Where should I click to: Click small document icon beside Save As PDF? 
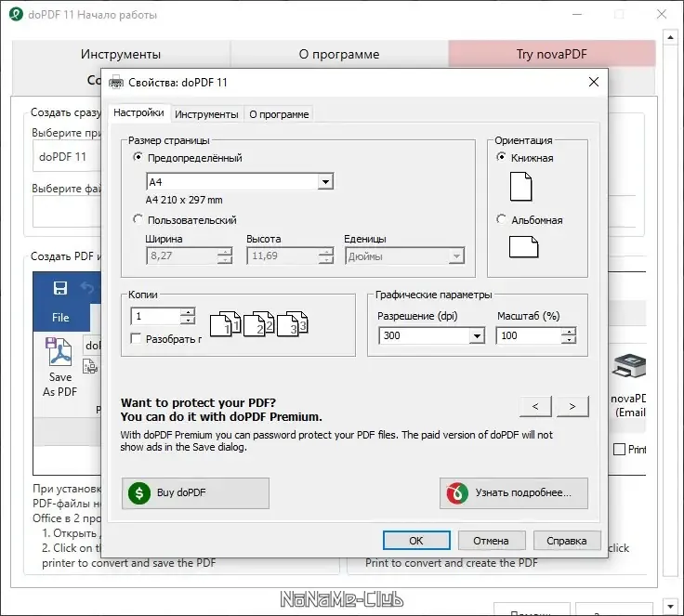[90, 366]
